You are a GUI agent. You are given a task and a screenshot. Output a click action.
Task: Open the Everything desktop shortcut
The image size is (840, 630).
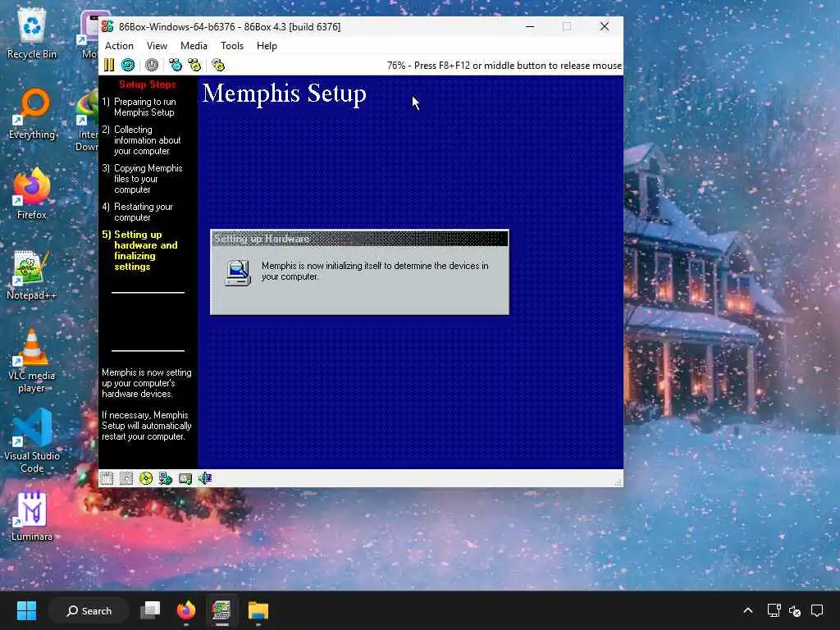click(32, 114)
